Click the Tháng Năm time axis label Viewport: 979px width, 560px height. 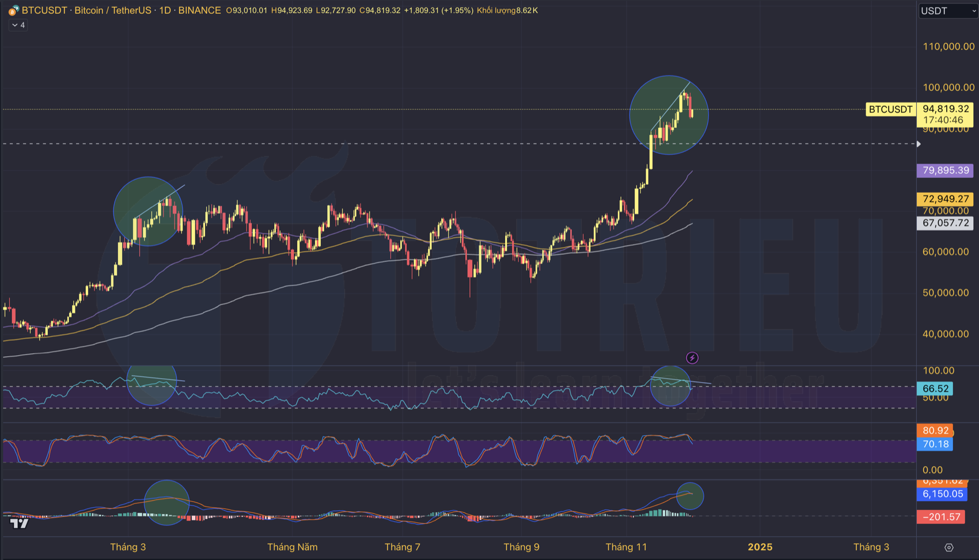[293, 547]
